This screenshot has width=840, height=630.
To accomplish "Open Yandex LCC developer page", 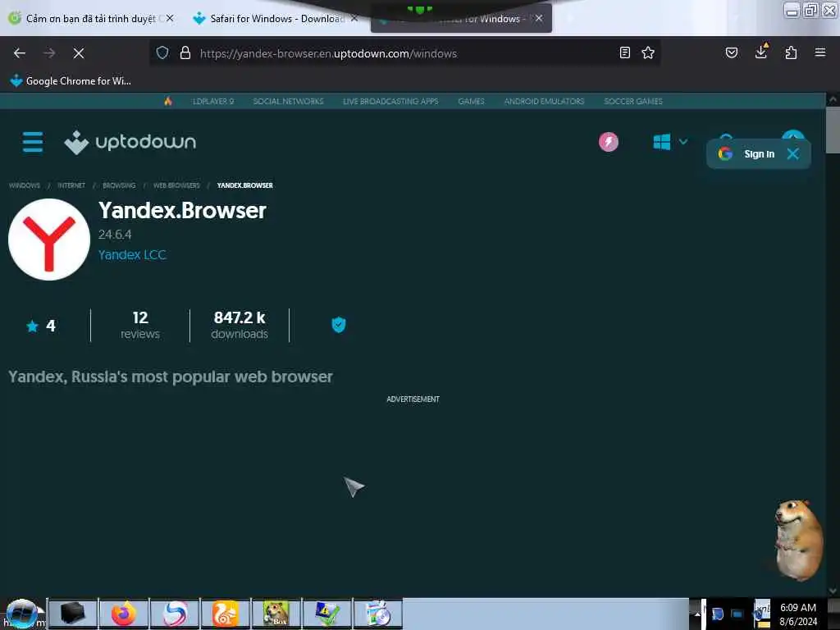I will point(132,255).
